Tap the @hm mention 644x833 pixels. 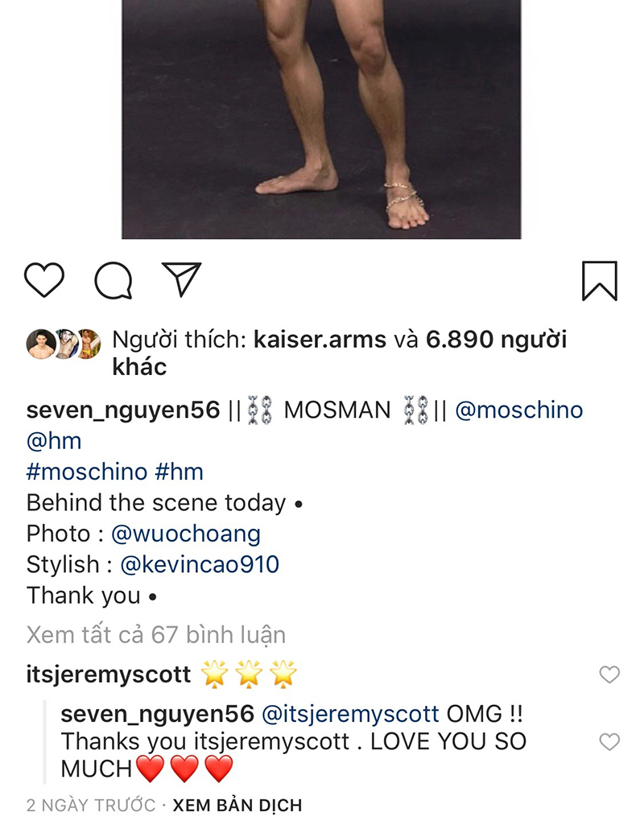(x=54, y=440)
